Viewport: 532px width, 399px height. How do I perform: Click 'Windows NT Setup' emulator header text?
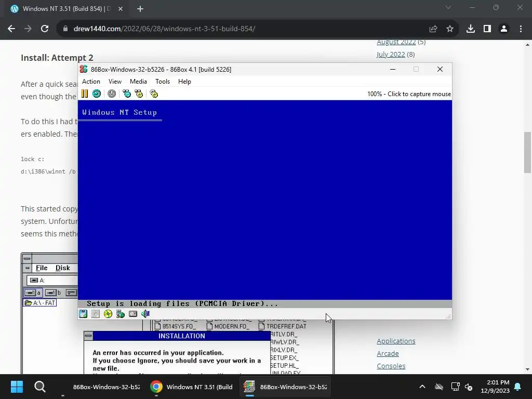(119, 112)
